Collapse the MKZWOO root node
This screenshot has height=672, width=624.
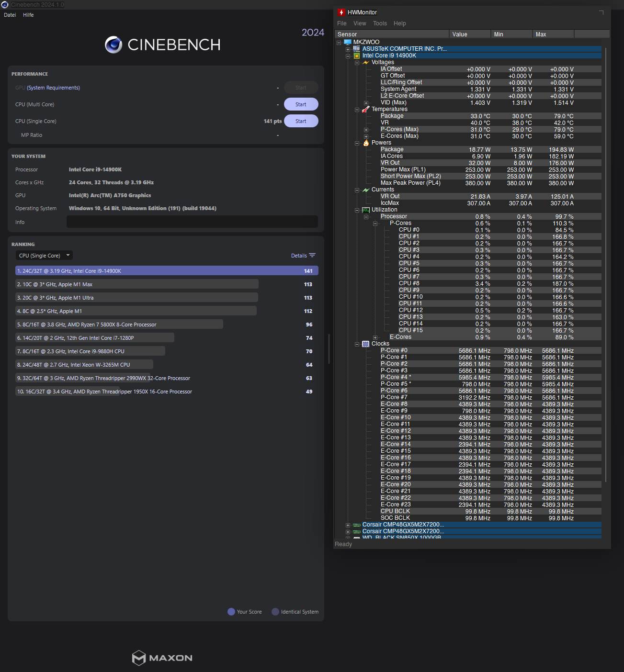pos(339,42)
